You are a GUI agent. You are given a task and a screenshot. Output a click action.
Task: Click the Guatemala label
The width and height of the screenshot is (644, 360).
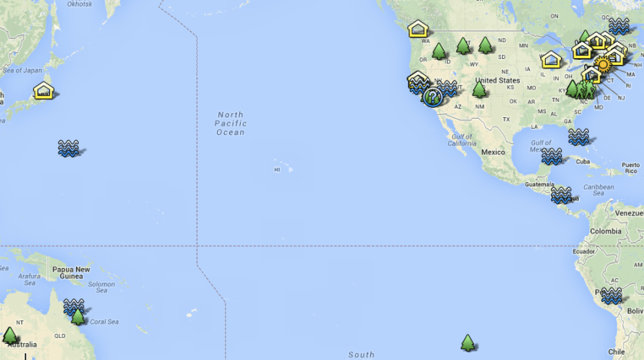539,185
